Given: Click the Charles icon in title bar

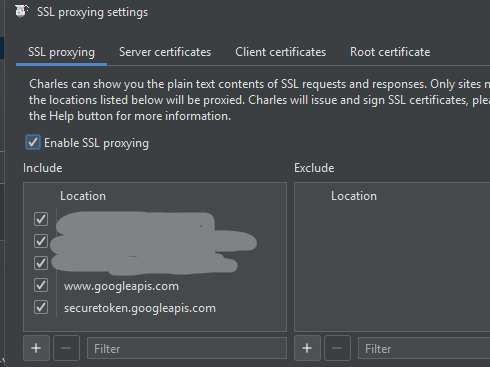Looking at the screenshot, I should (x=22, y=12).
